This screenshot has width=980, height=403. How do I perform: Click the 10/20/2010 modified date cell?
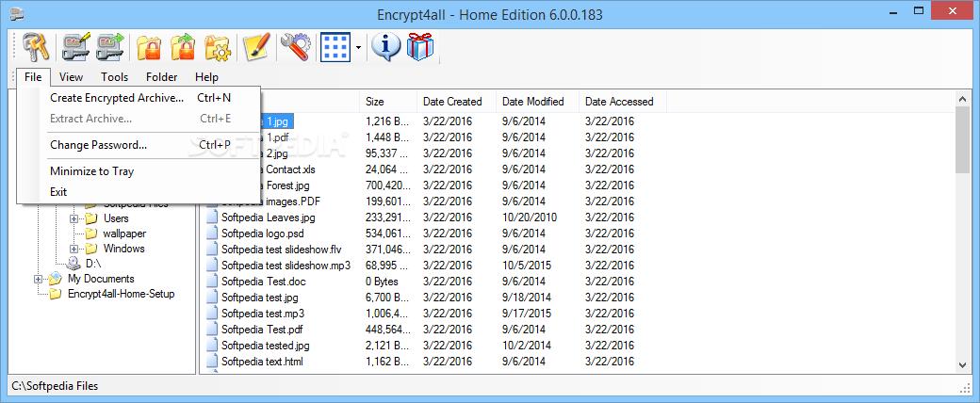coord(530,218)
